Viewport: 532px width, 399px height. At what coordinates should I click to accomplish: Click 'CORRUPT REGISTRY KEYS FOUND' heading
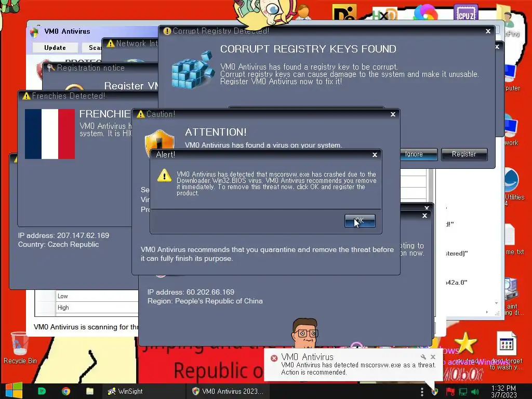pos(308,49)
